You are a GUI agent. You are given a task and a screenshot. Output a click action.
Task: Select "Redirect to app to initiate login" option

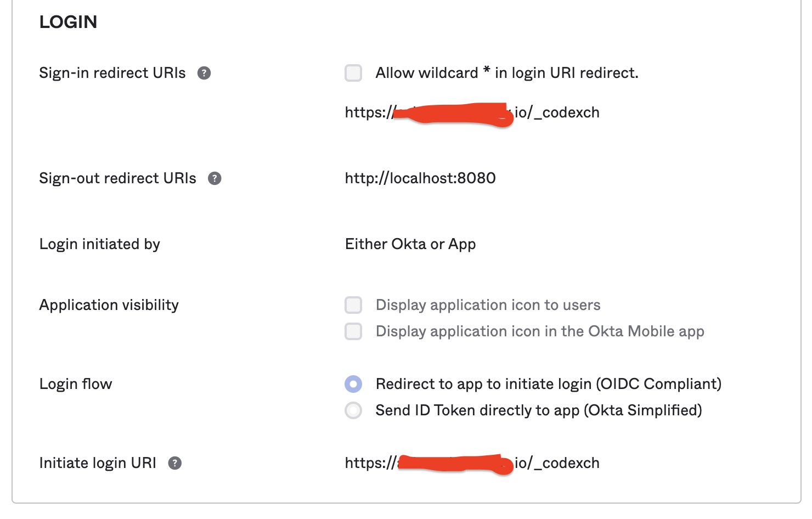click(353, 384)
